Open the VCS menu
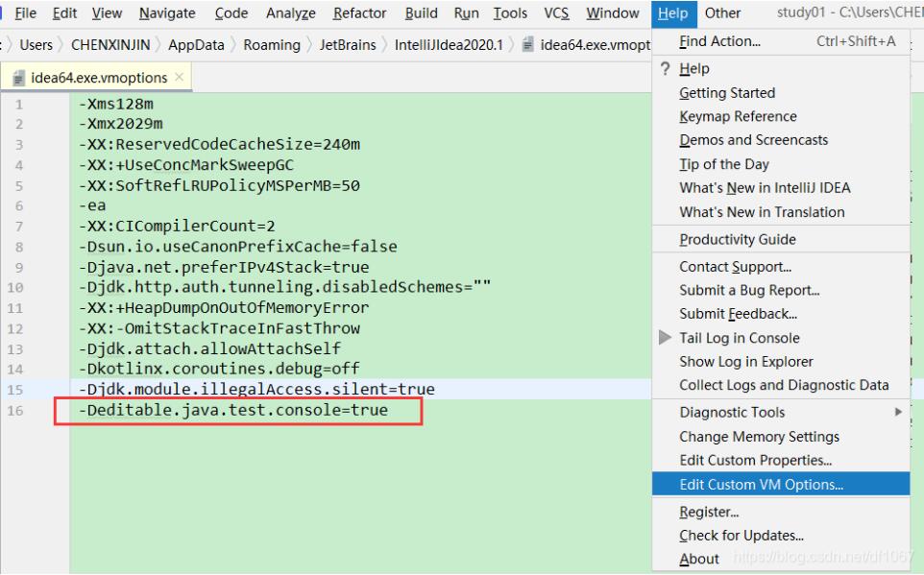 coord(556,13)
